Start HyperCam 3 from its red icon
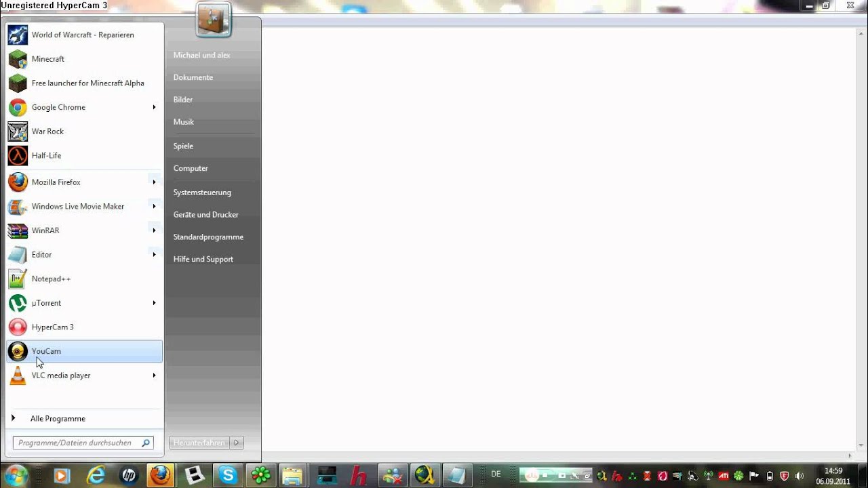This screenshot has width=868, height=488. (x=18, y=327)
